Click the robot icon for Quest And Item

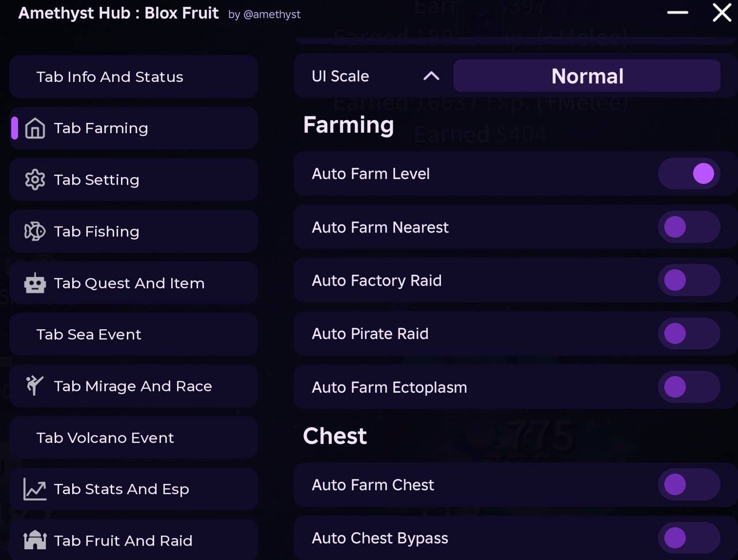pos(35,283)
